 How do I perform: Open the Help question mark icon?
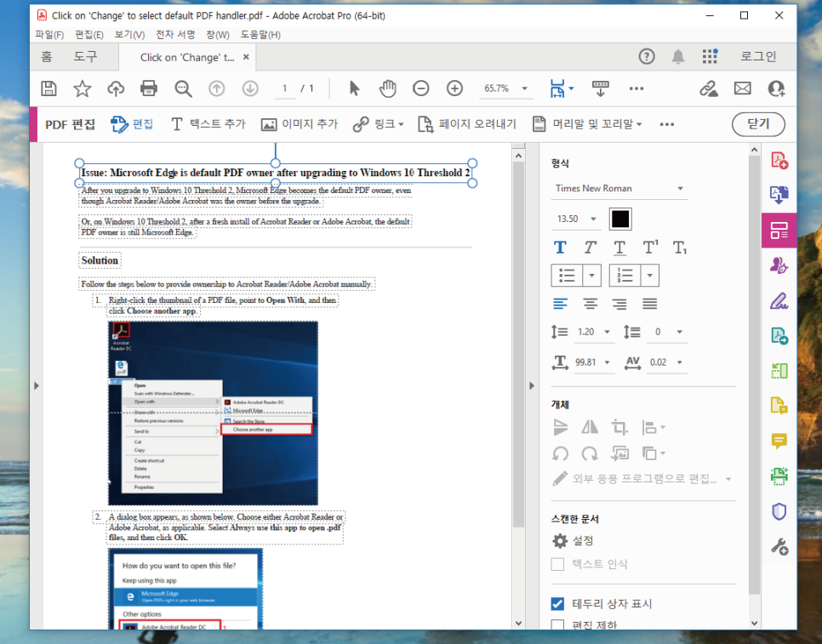click(x=647, y=56)
